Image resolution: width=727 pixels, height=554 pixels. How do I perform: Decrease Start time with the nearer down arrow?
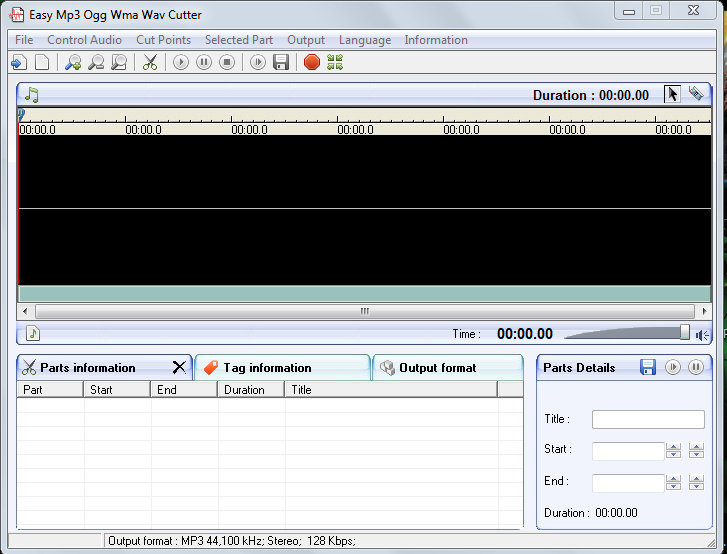tap(673, 454)
